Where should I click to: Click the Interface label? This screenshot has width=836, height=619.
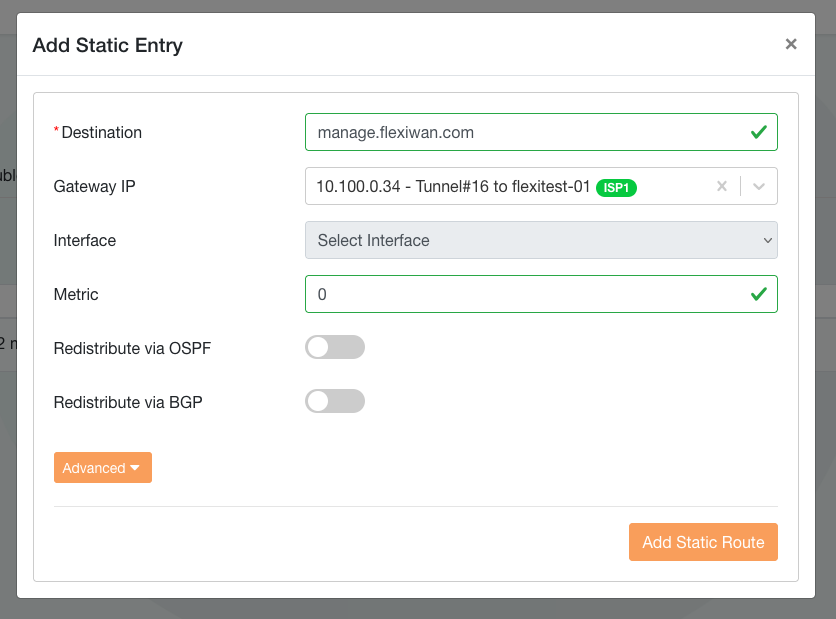coord(85,240)
